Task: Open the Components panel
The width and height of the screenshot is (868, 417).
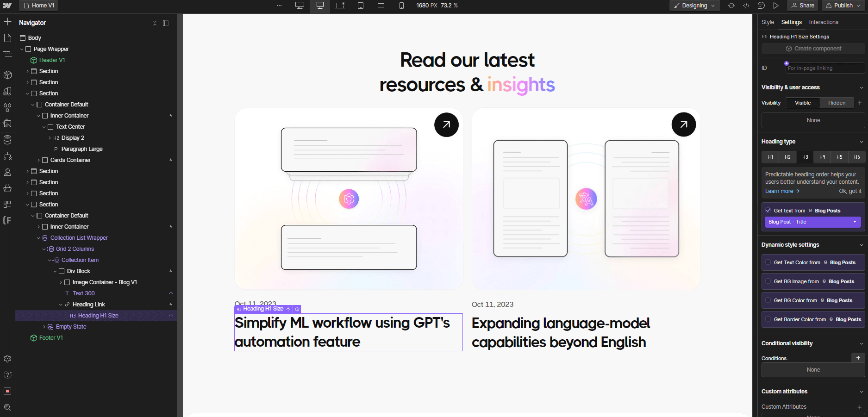Action: 7,75
